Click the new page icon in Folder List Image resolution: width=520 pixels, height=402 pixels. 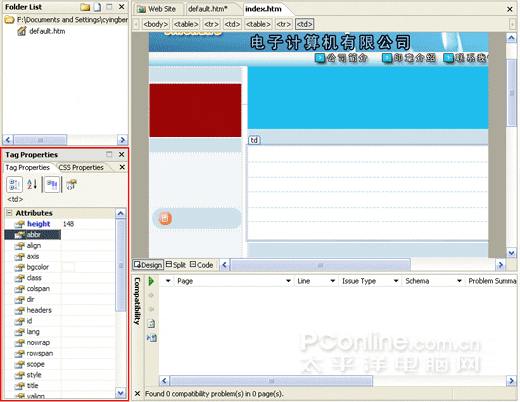click(97, 7)
